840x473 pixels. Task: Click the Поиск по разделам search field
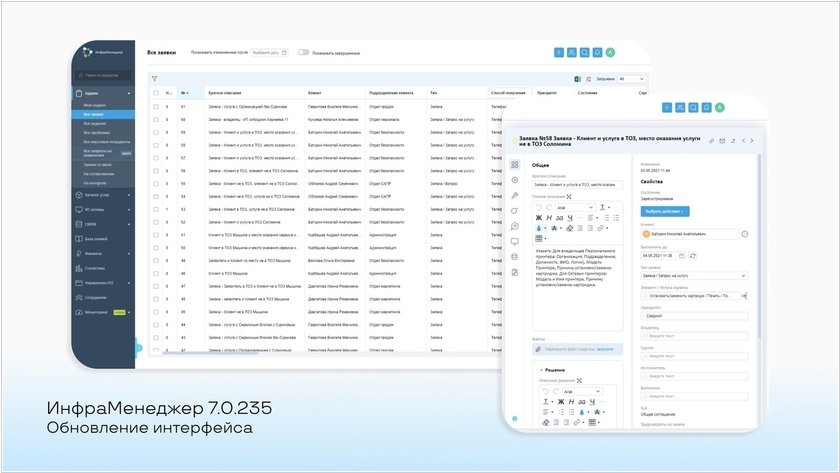point(103,76)
